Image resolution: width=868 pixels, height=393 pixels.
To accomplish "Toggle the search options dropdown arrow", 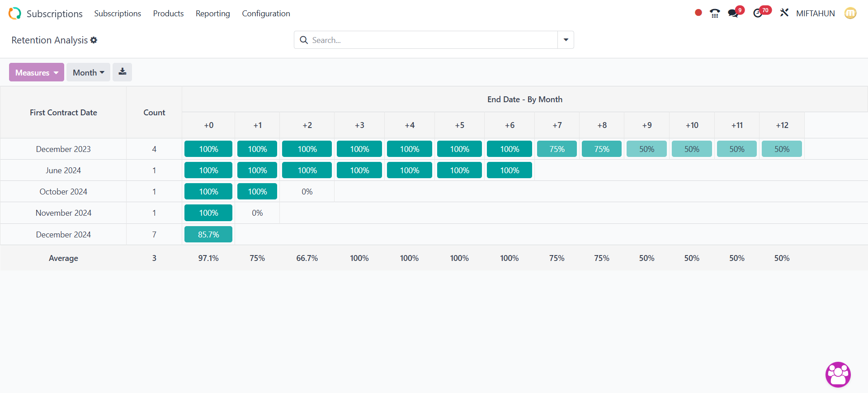I will (x=566, y=40).
